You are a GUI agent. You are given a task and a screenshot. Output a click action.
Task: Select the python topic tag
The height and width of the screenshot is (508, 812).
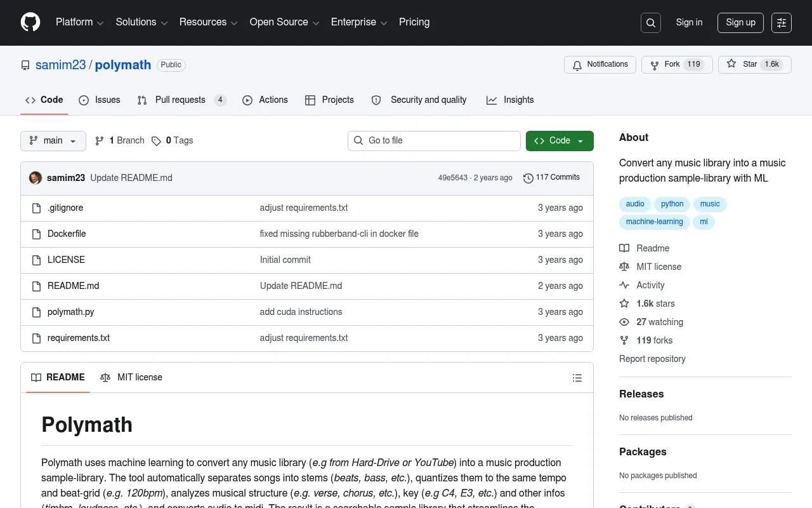672,204
